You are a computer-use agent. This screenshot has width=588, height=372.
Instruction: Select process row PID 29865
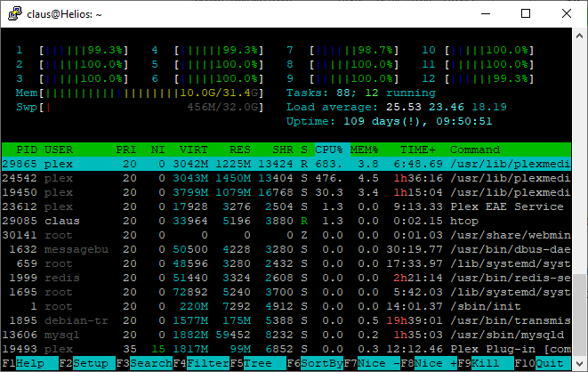[x=286, y=164]
